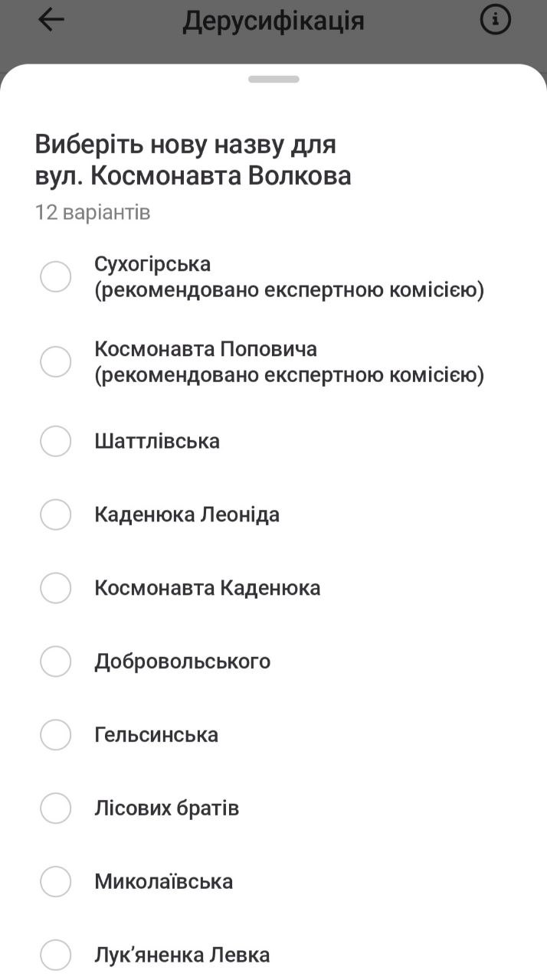The height and width of the screenshot is (980, 547).
Task: Click the Миколаївська option label
Action: coord(164,882)
